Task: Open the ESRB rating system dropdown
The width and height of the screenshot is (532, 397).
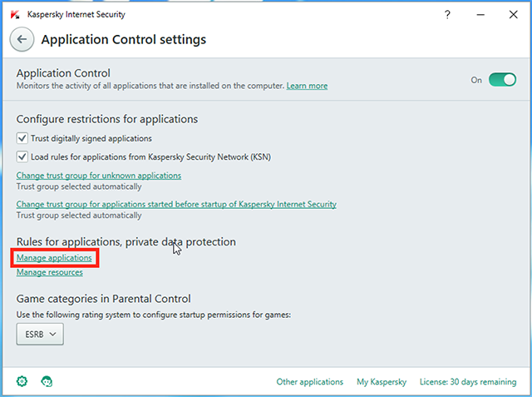Action: (40, 335)
